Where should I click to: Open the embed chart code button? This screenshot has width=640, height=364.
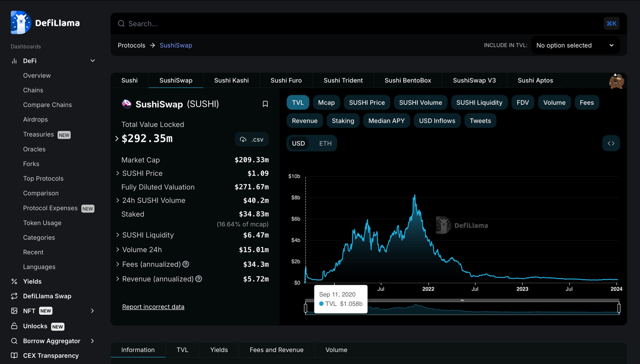coord(611,143)
